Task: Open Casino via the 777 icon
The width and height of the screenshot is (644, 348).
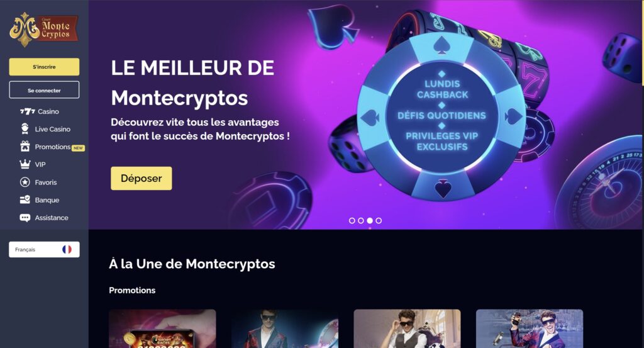Action: coord(28,111)
